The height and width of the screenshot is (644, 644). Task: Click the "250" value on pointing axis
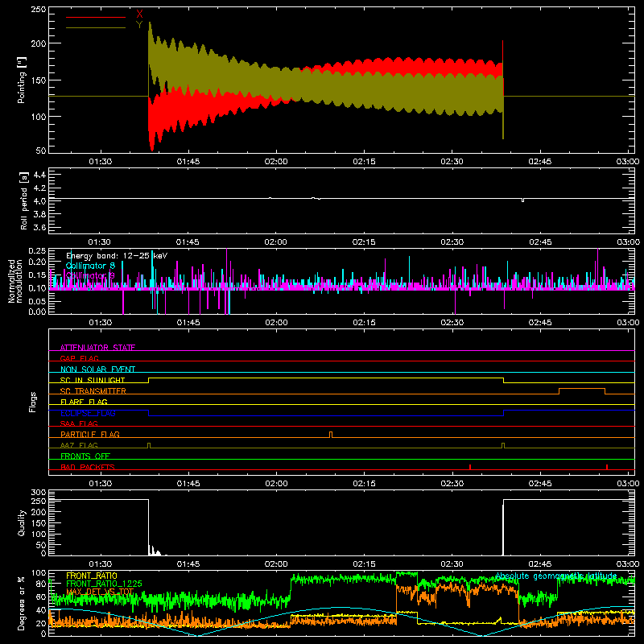click(38, 10)
